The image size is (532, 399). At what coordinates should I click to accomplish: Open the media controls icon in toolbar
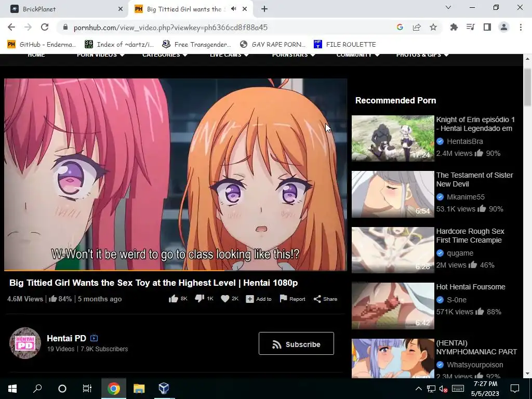tap(470, 27)
